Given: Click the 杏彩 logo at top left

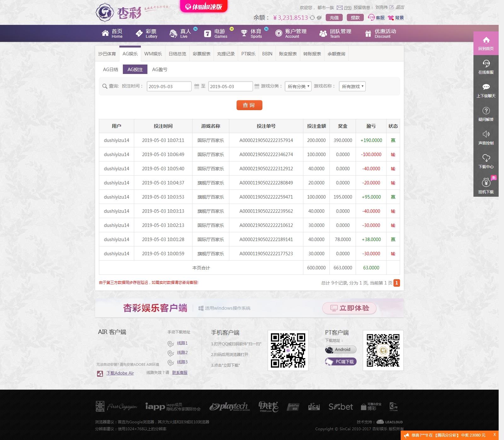Looking at the screenshot, I should click(x=118, y=13).
